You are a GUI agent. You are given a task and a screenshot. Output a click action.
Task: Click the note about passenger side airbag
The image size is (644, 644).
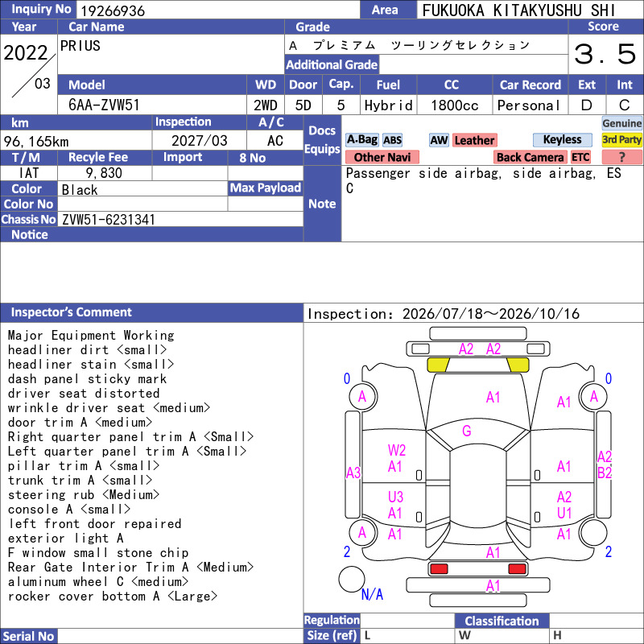[483, 180]
